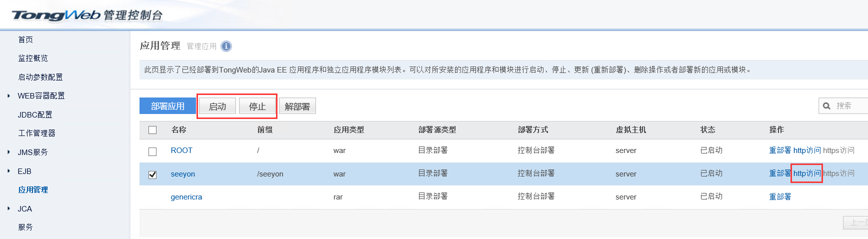This screenshot has height=239, width=868.
Task: Check the ROOT application checkbox
Action: (x=152, y=151)
